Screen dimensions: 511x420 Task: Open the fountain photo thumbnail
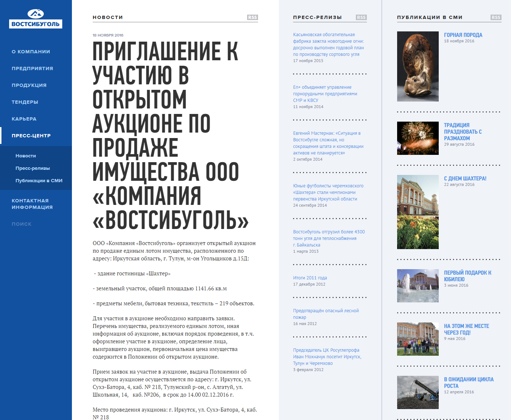(x=418, y=286)
